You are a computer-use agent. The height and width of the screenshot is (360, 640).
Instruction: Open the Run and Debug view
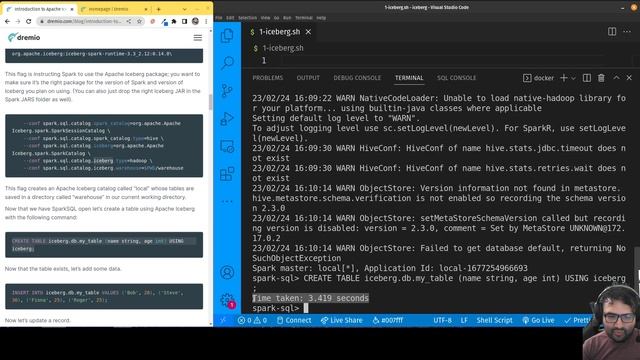point(227,119)
